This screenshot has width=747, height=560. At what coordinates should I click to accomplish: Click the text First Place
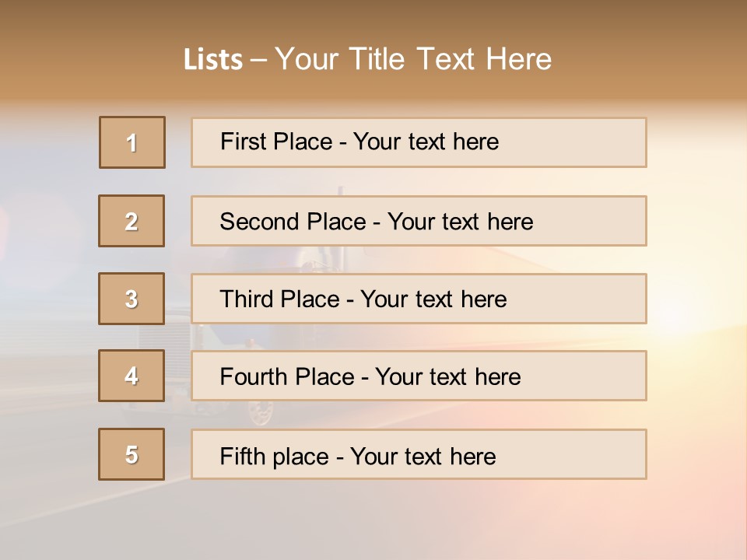point(276,142)
